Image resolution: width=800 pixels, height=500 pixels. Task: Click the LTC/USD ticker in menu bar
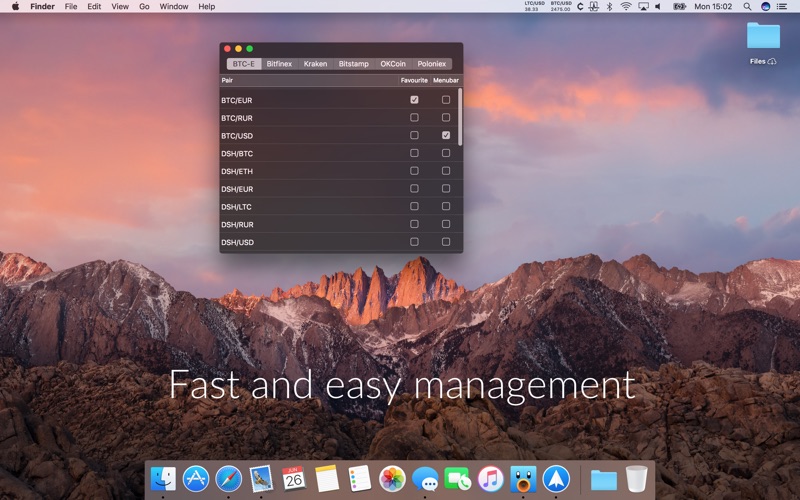(534, 6)
